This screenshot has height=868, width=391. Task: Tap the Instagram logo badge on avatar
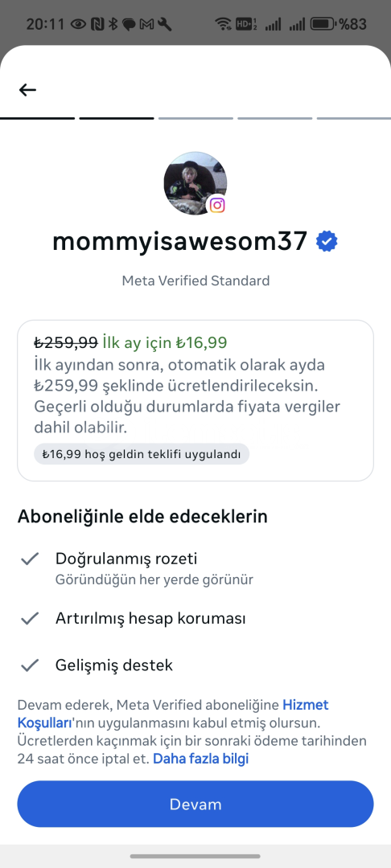[218, 206]
